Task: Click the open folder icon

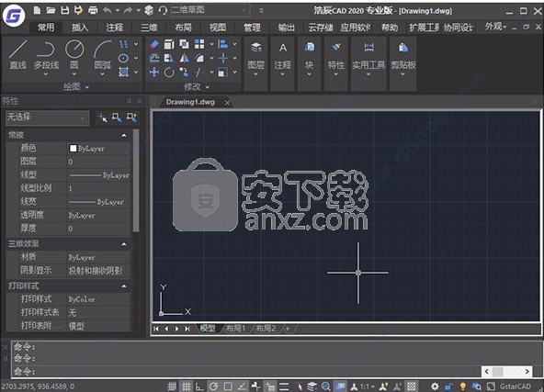Action: click(51, 10)
